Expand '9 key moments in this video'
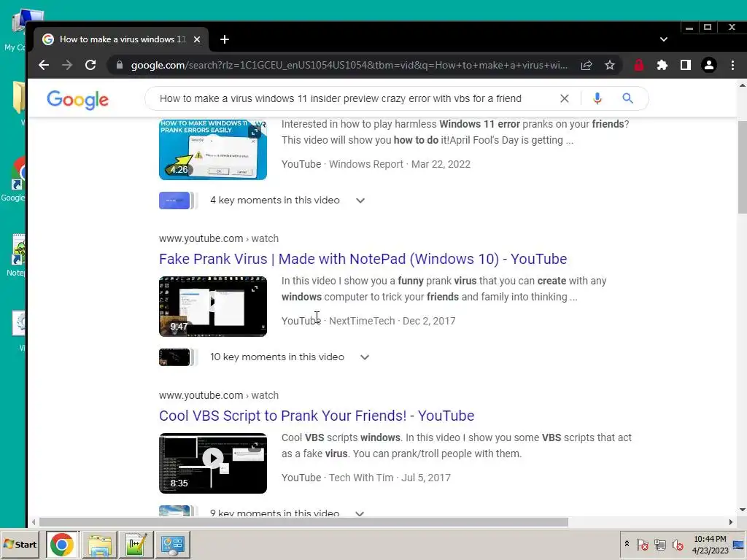 click(360, 513)
